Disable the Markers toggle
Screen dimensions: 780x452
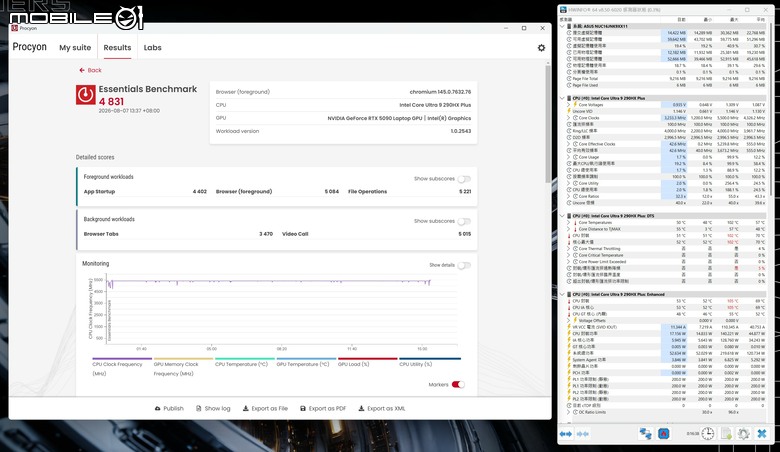458,384
